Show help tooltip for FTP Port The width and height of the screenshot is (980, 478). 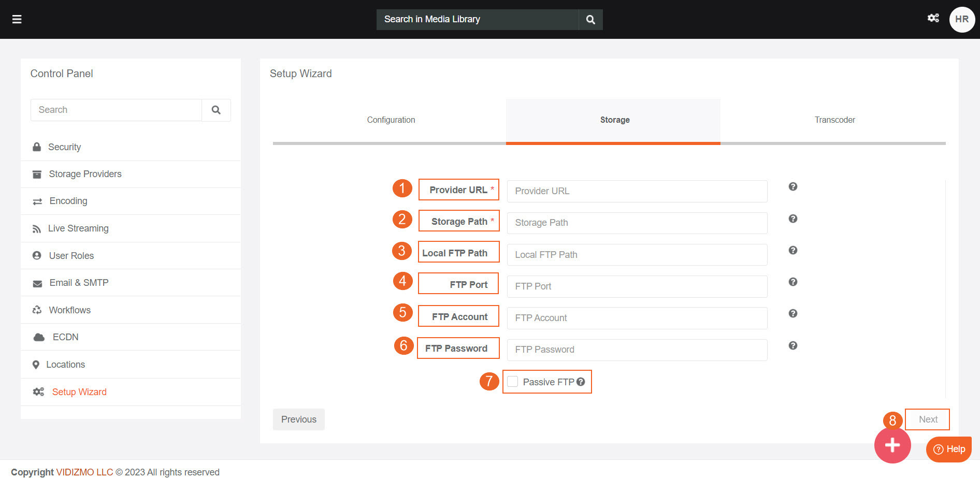pyautogui.click(x=792, y=282)
